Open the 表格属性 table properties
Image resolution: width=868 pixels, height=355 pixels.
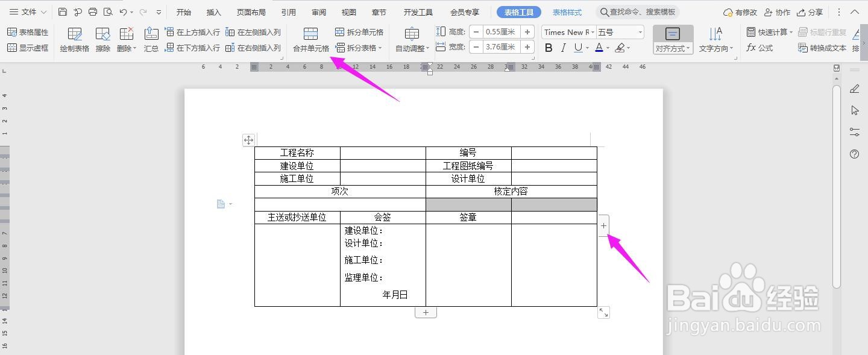click(28, 31)
